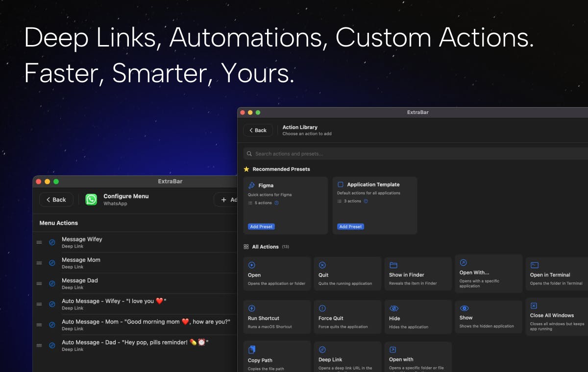The width and height of the screenshot is (588, 372).
Task: Click the Hide action crossed-eye icon
Action: click(393, 308)
